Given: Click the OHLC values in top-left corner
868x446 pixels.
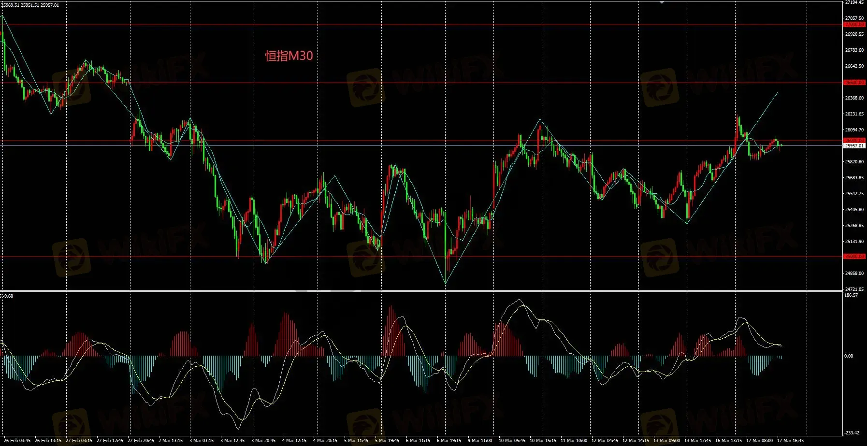Looking at the screenshot, I should (30, 5).
